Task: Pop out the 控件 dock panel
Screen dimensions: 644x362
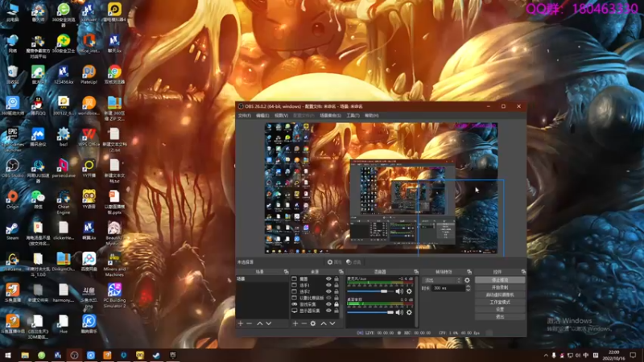Action: click(523, 272)
